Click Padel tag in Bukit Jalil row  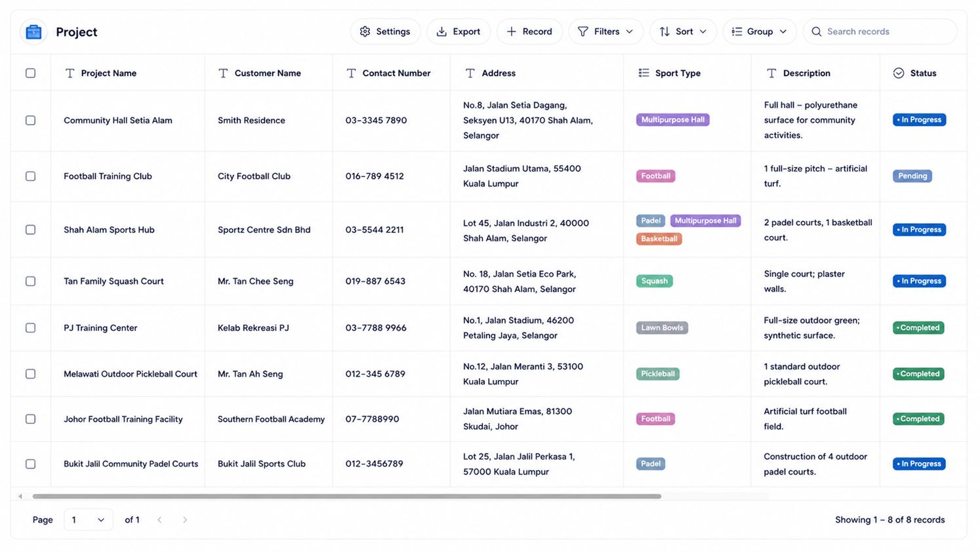651,463
